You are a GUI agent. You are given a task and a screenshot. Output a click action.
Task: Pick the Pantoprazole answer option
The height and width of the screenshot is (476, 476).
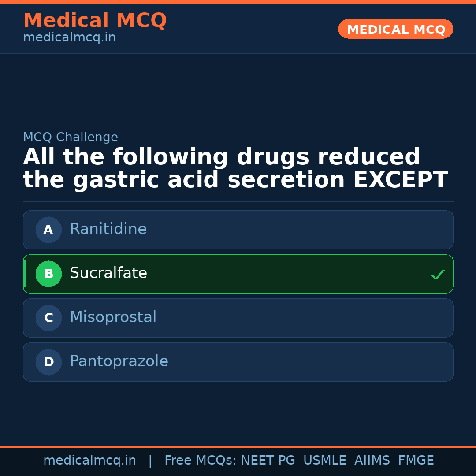(238, 362)
